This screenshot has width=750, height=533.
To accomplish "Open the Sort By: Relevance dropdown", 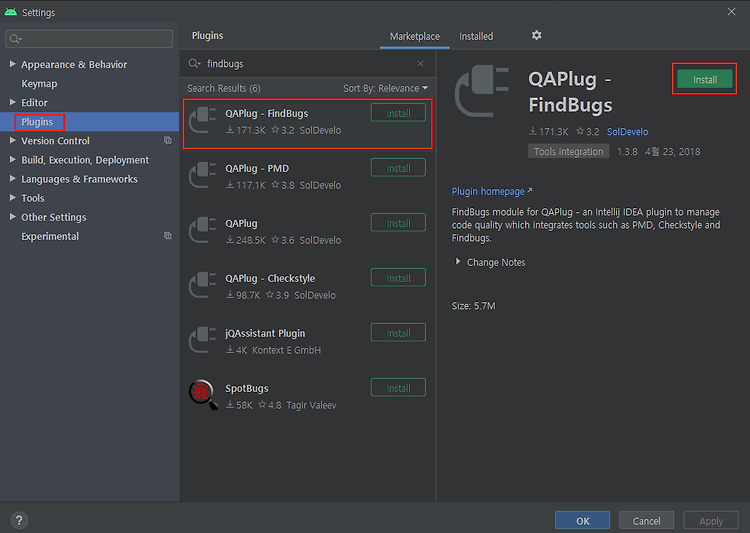I will (x=386, y=89).
